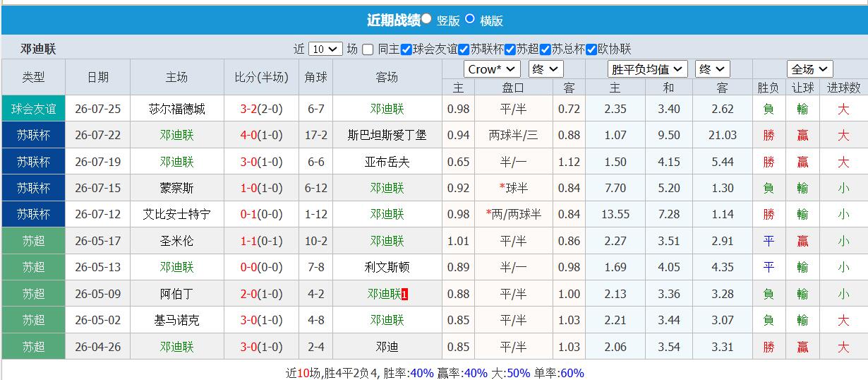Click the handicap cell *球半
868x380 pixels.
513,188
